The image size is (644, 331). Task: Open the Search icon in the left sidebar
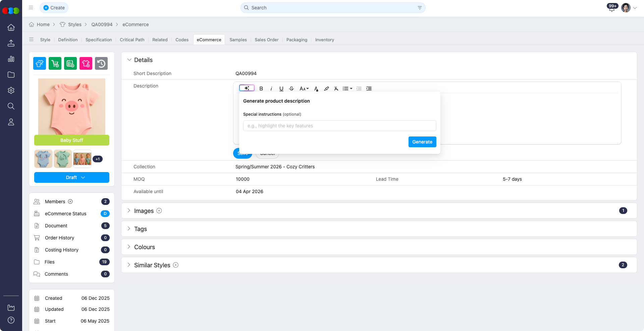tap(11, 106)
